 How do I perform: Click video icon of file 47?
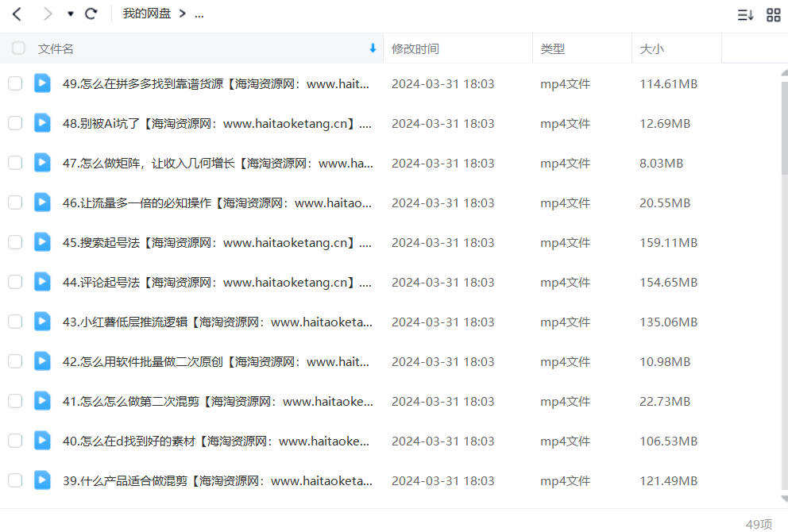click(42, 162)
